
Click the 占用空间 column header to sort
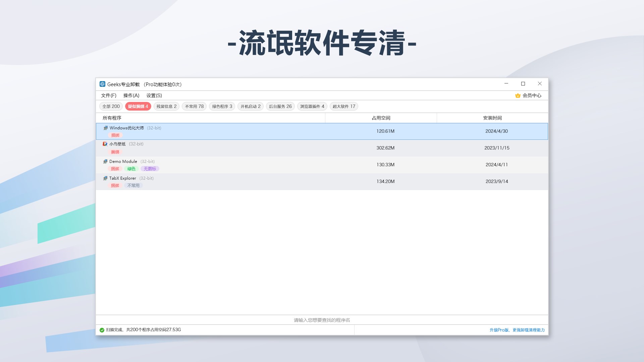pyautogui.click(x=381, y=118)
